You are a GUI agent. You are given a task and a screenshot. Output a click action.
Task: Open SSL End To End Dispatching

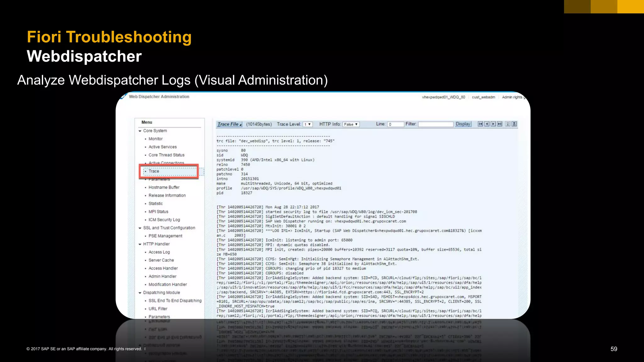click(175, 301)
